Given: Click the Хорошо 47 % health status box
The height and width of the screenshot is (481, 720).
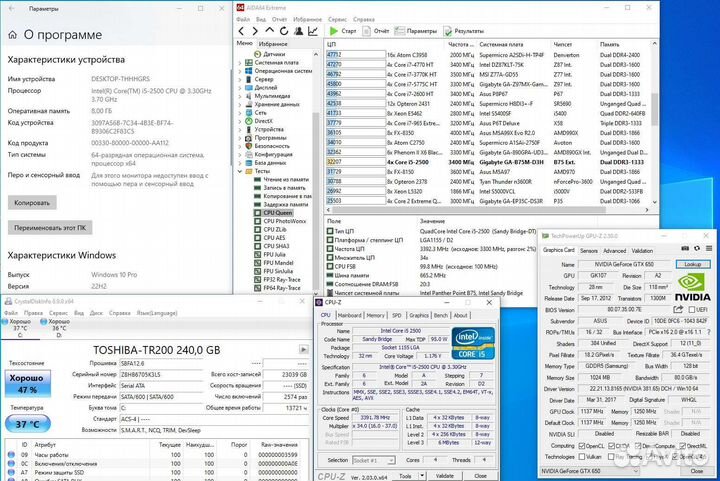Looking at the screenshot, I should 28,383.
